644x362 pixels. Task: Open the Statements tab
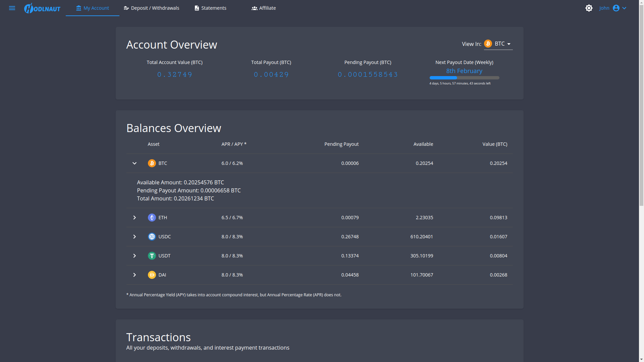210,8
